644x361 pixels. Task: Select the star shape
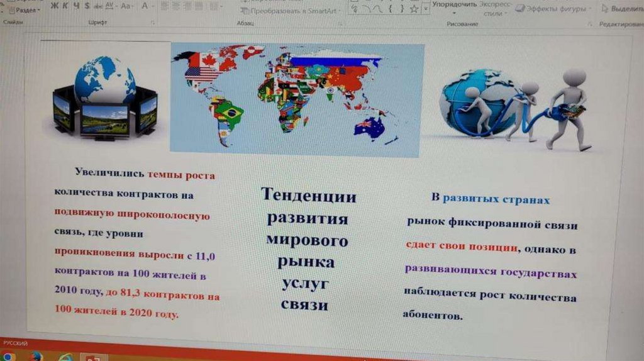point(414,8)
